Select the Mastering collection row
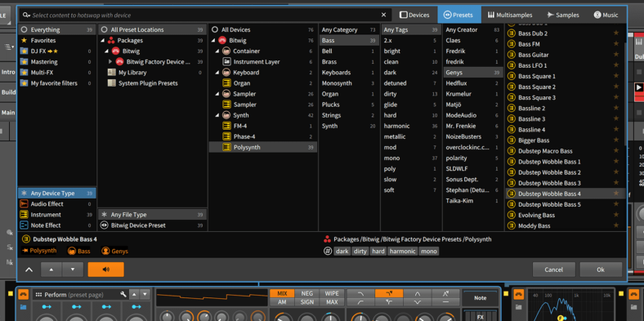 [56, 61]
